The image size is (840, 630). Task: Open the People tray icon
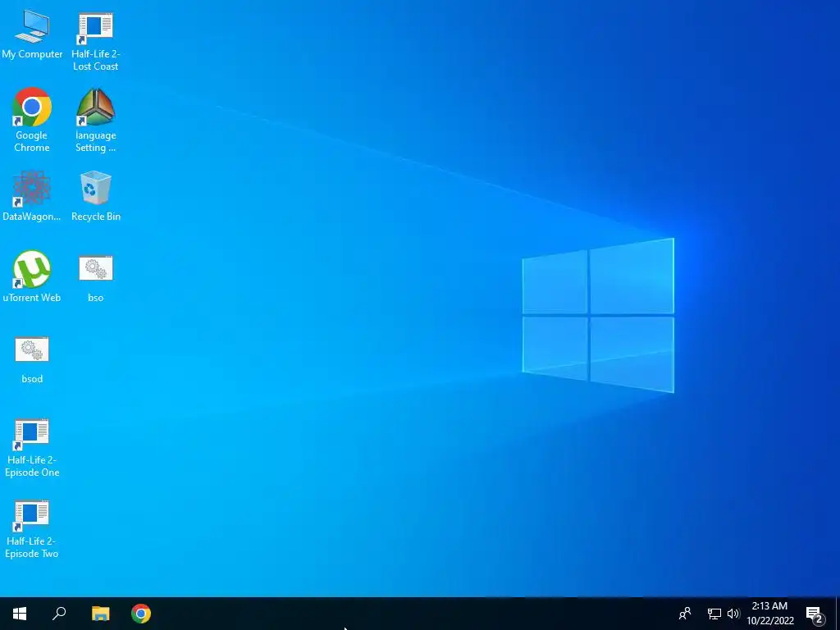click(685, 614)
